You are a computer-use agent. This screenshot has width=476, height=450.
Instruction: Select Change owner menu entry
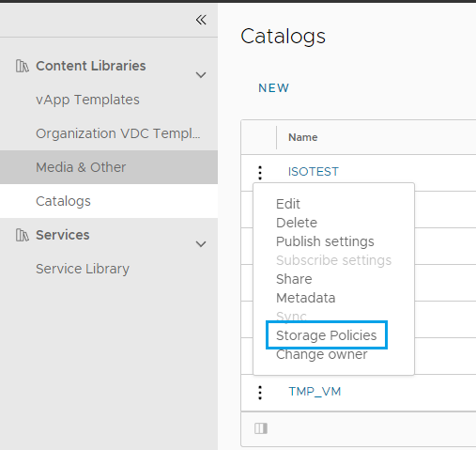[x=321, y=354]
